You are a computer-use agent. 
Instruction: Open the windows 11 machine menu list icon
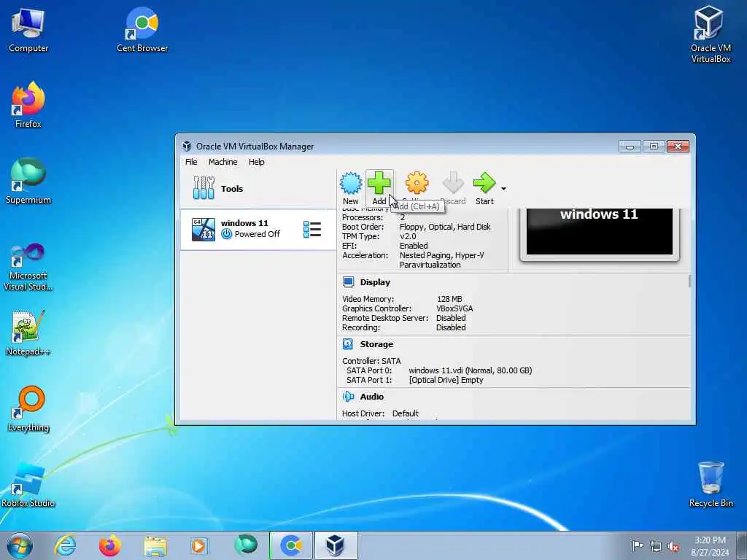tap(312, 229)
